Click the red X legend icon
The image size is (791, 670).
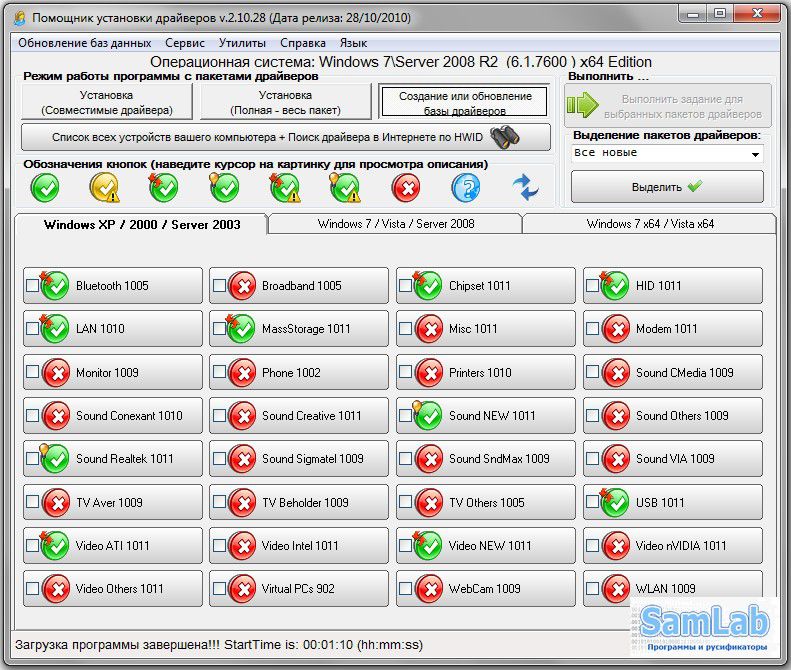406,187
